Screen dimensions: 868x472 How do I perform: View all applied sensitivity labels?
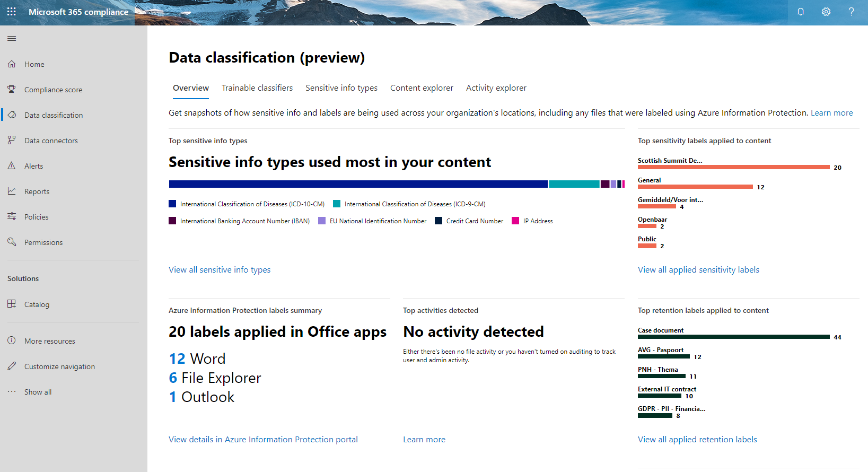(x=698, y=269)
